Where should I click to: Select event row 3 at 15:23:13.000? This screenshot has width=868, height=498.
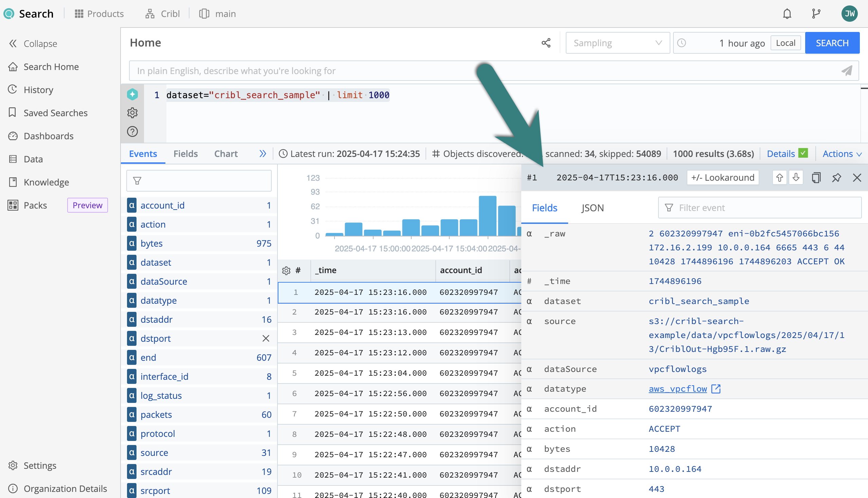399,332
